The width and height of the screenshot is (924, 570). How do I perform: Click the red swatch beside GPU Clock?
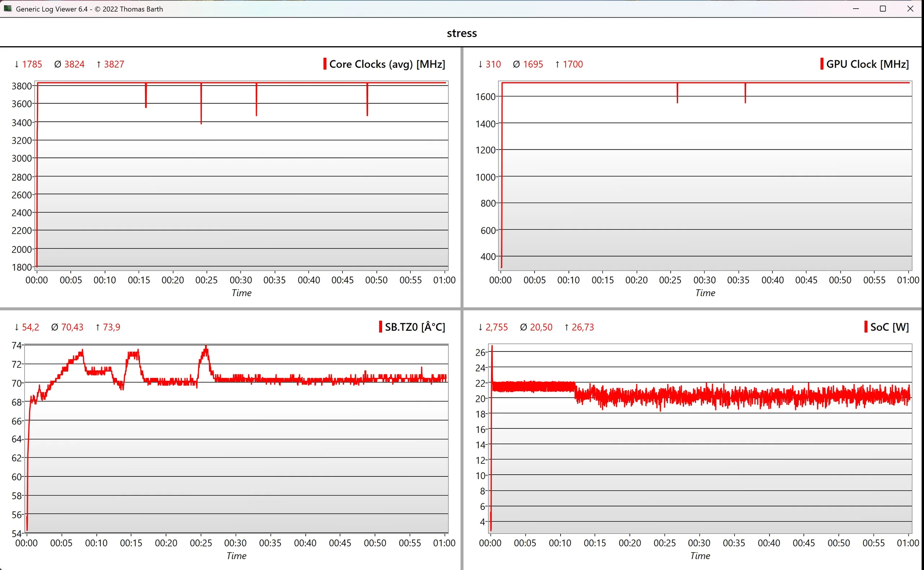coord(821,64)
